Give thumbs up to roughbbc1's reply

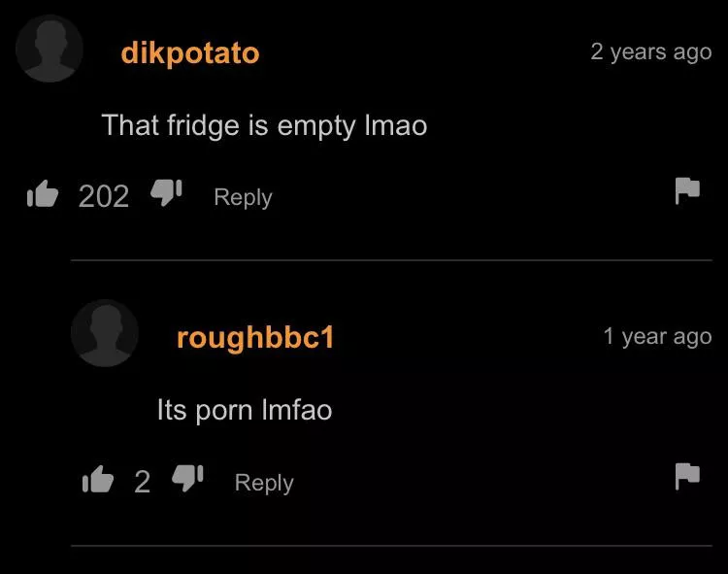pos(97,479)
